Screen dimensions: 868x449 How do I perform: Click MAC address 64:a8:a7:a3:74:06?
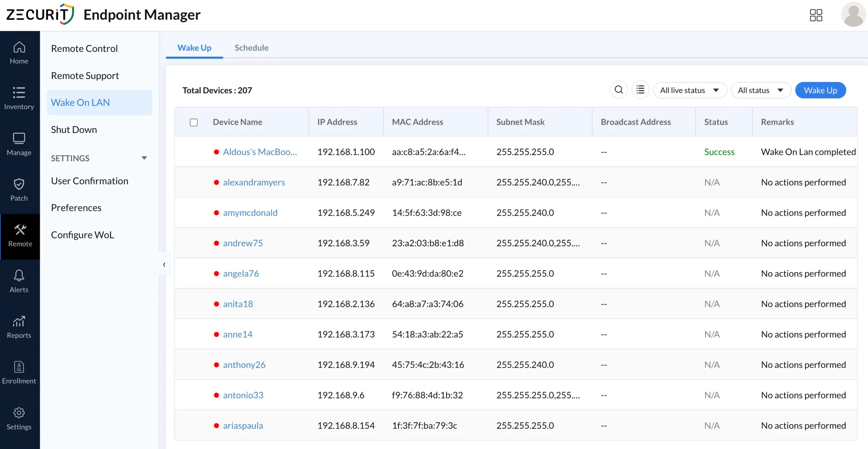428,304
